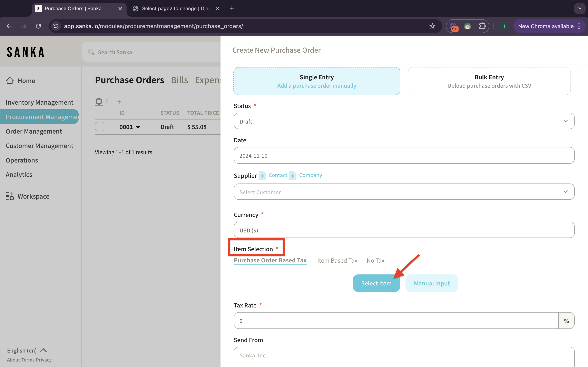
Task: Open the Chrome extensions puzzle icon
Action: click(x=482, y=26)
